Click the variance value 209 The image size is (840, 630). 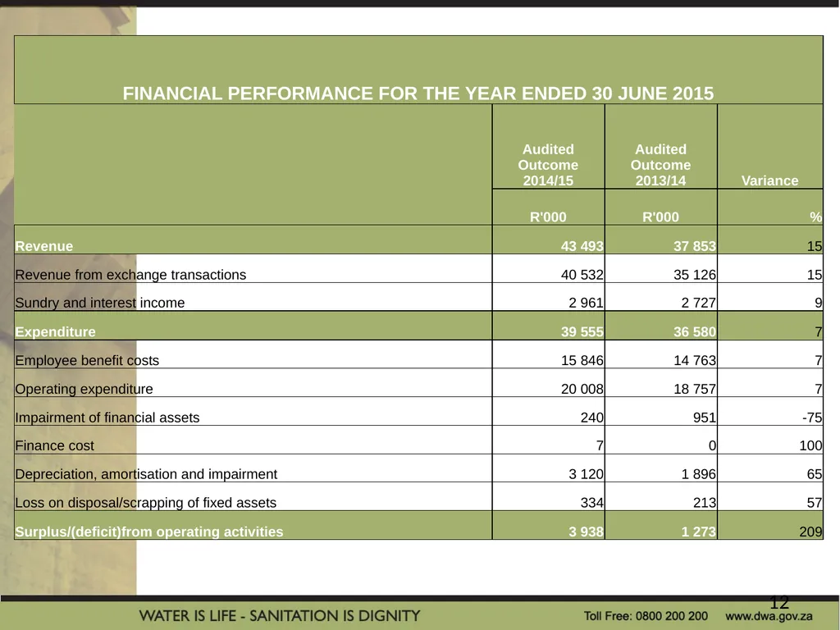point(810,532)
